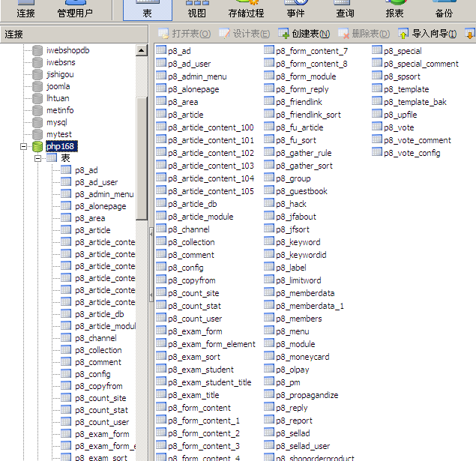Click table icon of p8_form_content_7
Viewport: 476px width, 461px height.
(269, 49)
